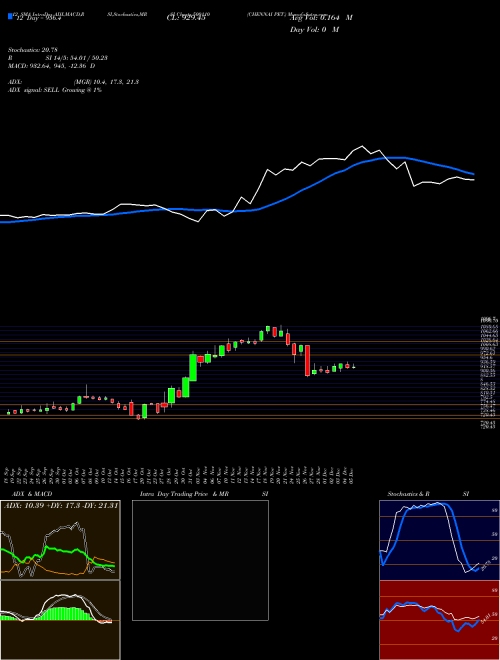Click the 'Day Vol: 0 M' label

[x=314, y=30]
